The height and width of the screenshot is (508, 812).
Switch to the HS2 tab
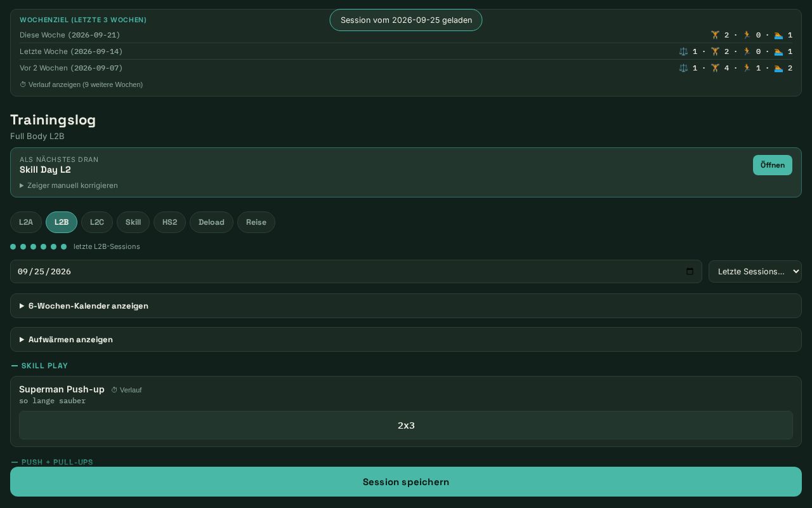point(169,222)
